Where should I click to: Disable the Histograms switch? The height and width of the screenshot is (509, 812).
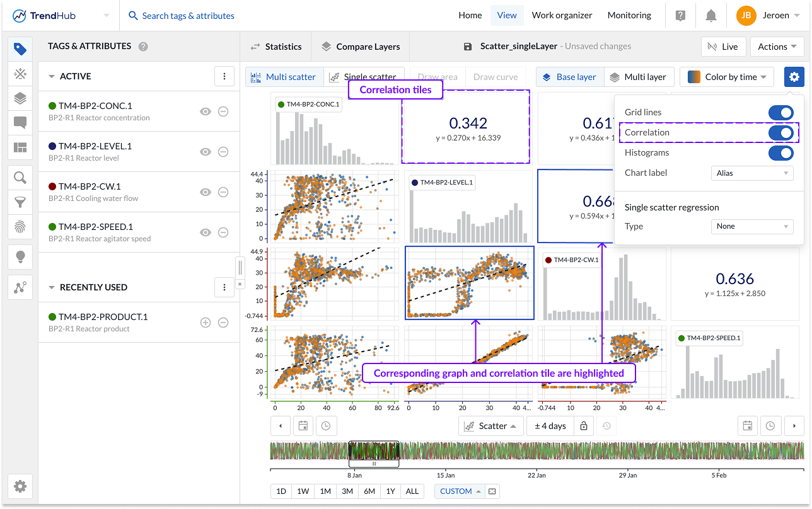(x=780, y=153)
